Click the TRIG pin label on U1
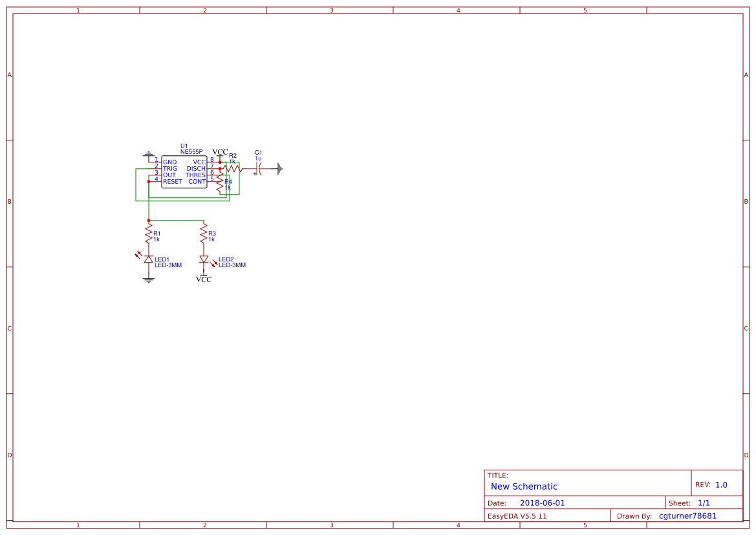 [x=169, y=168]
